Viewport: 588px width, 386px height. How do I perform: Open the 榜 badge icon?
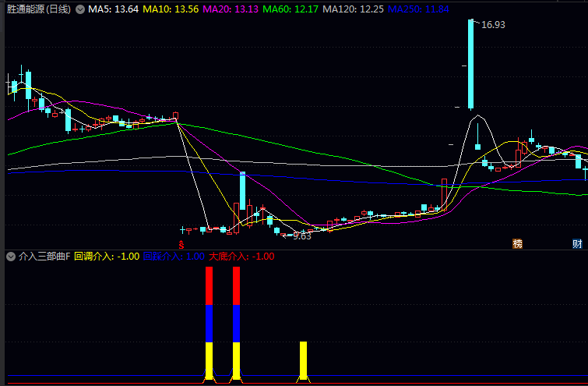pos(517,244)
